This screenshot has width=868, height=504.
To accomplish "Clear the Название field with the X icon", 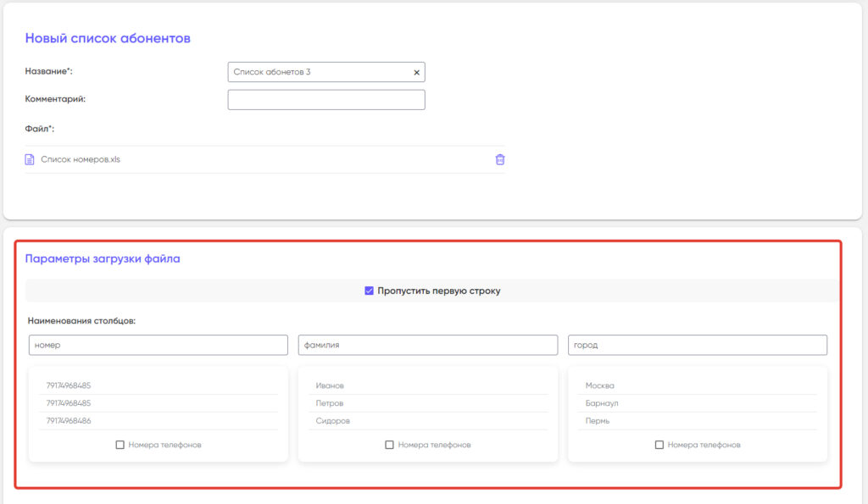I will pyautogui.click(x=416, y=73).
